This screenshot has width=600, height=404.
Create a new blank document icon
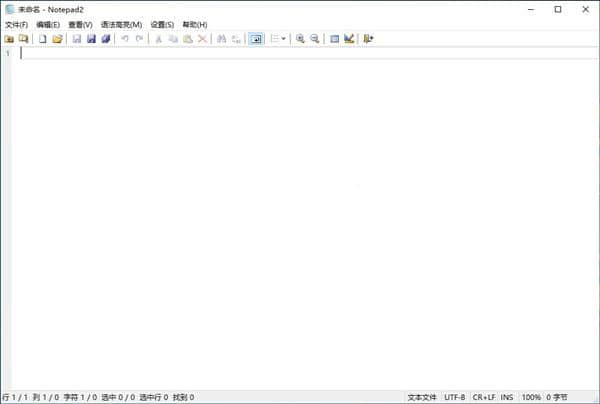click(42, 39)
